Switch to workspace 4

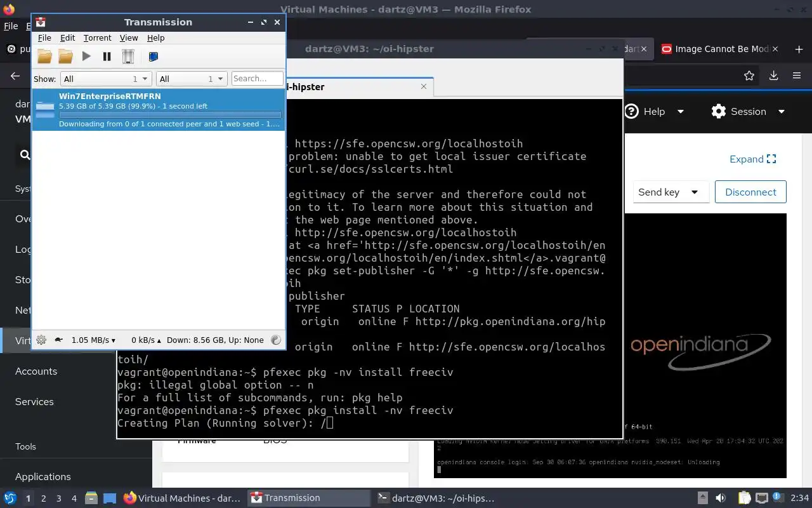(x=74, y=498)
